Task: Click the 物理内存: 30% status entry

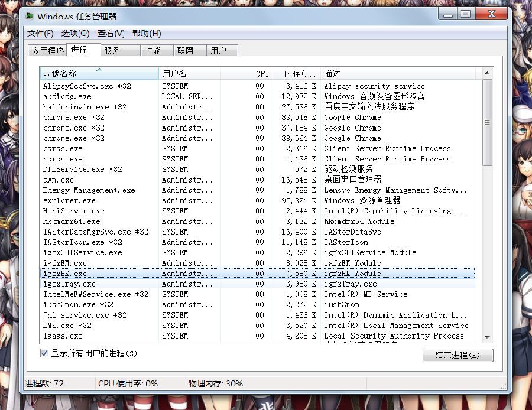Action: (215, 383)
